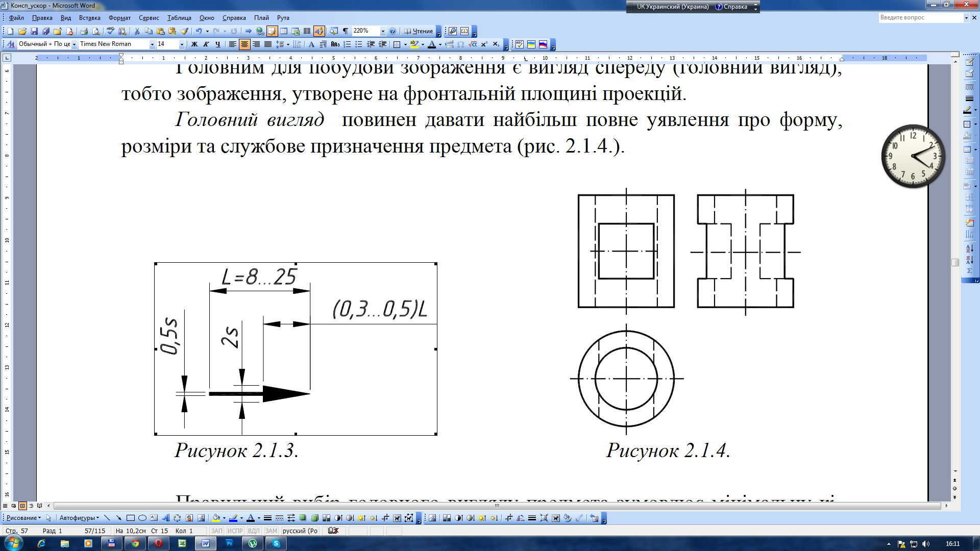Toggle Italic formatting (К)

click(x=206, y=44)
